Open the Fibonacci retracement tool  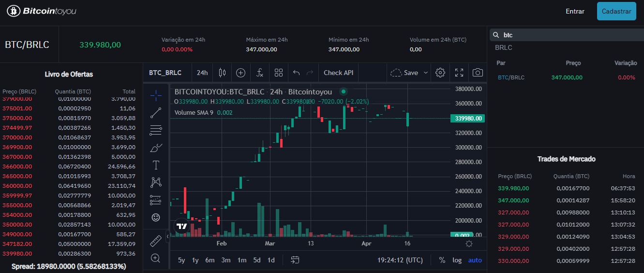pos(156,130)
